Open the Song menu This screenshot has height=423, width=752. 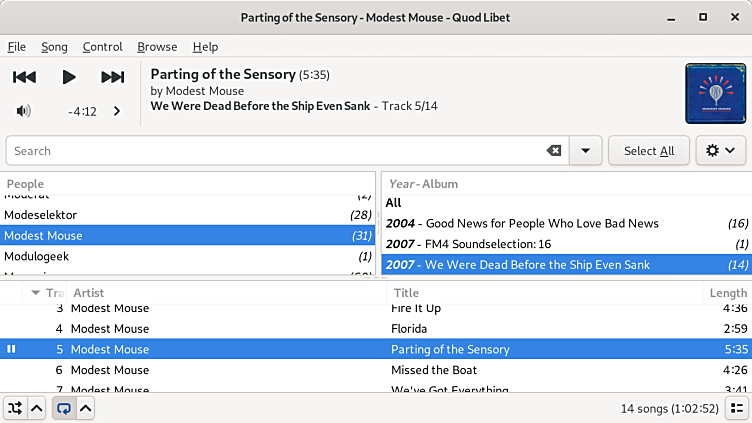click(x=54, y=47)
